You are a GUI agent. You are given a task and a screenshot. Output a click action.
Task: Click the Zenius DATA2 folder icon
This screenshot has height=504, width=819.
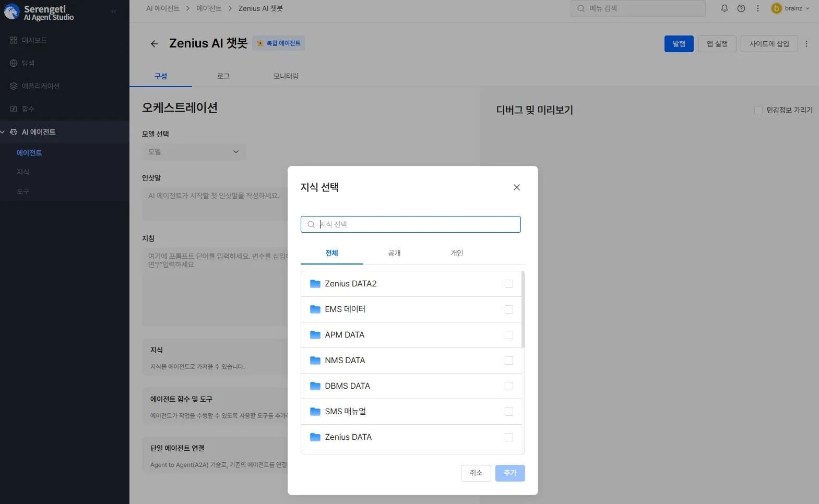point(315,284)
